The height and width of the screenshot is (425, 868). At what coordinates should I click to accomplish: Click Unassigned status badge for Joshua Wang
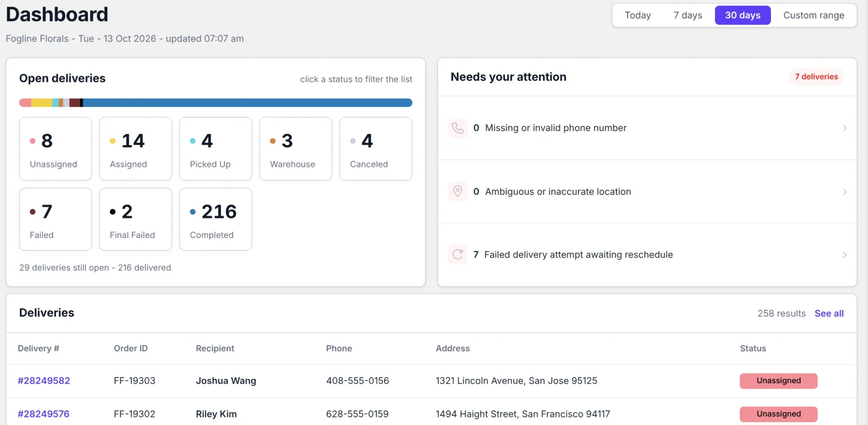pos(778,381)
